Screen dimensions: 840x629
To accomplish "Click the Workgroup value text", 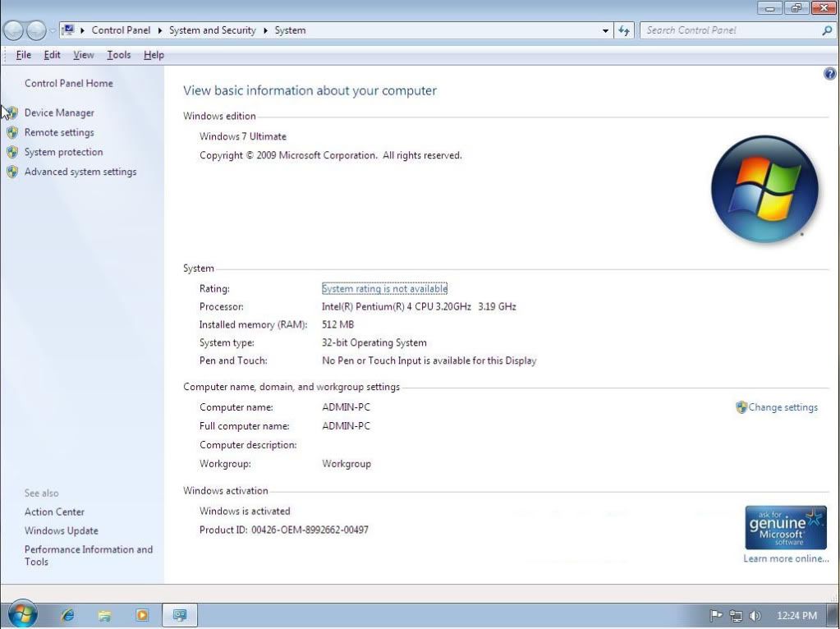I will [x=346, y=464].
